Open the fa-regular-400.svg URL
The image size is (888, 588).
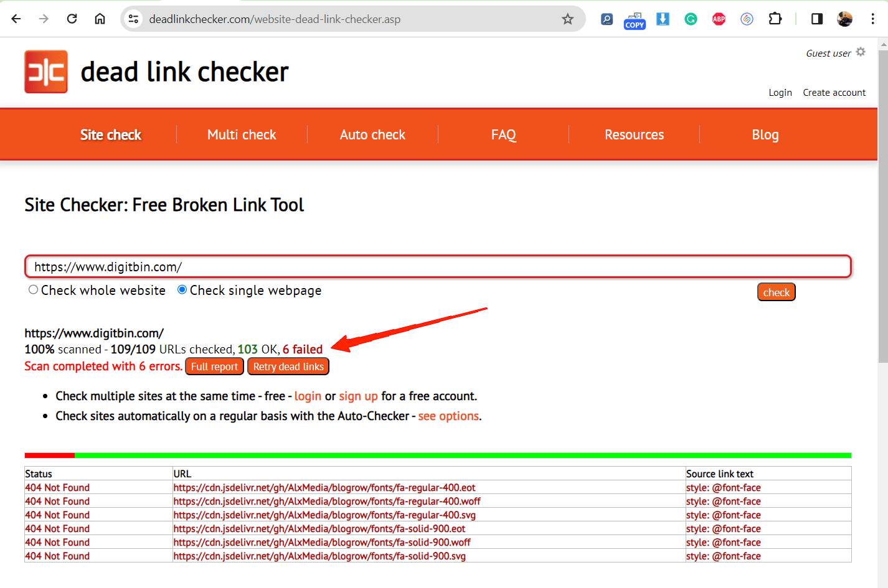pos(324,515)
